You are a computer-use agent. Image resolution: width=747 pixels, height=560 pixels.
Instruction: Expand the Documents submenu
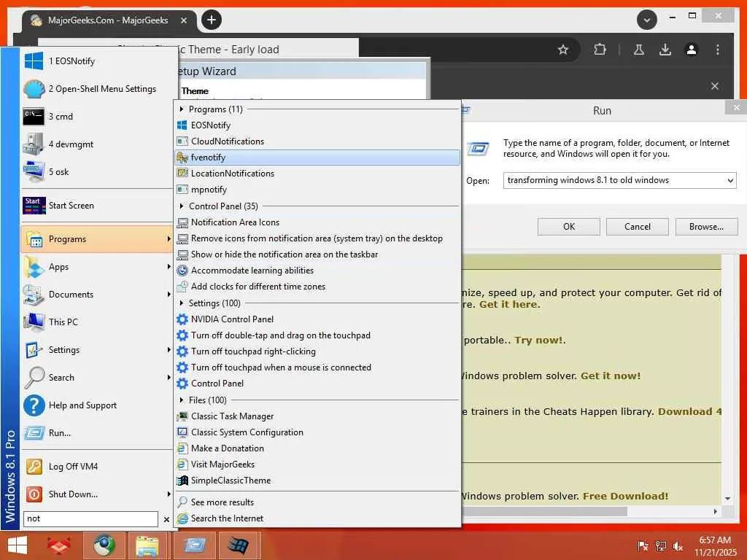pos(169,295)
